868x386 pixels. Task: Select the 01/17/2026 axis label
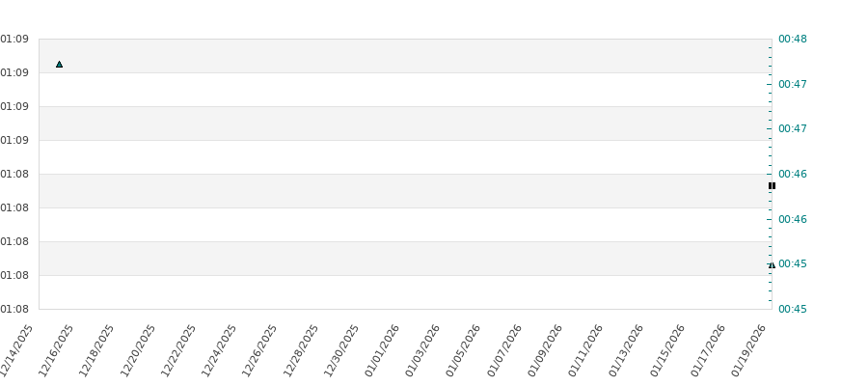pos(711,349)
